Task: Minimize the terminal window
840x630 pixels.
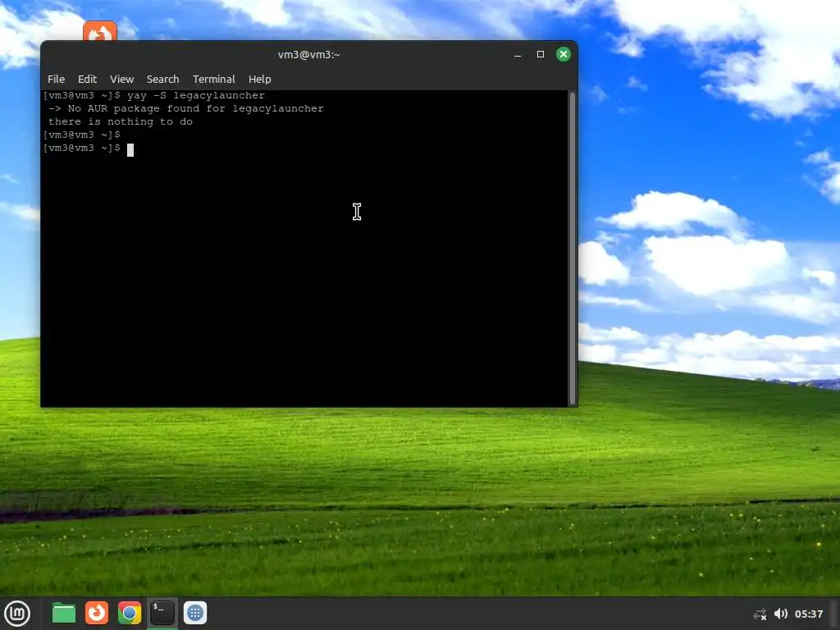Action: pos(518,55)
